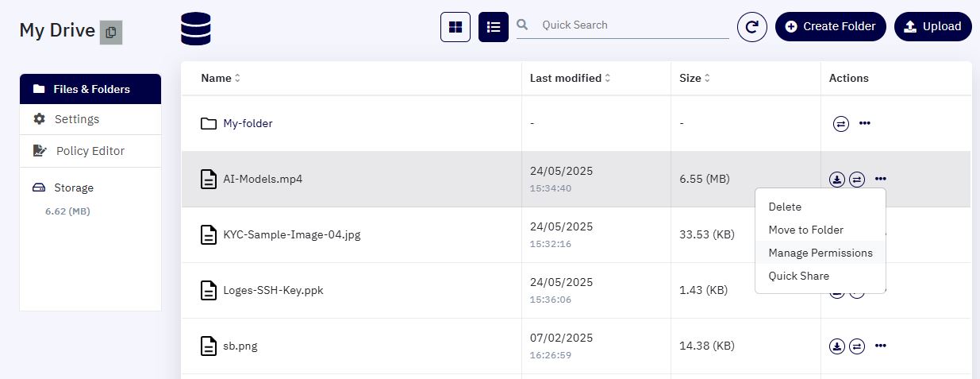Download the sb.png file
980x379 pixels.
[837, 346]
